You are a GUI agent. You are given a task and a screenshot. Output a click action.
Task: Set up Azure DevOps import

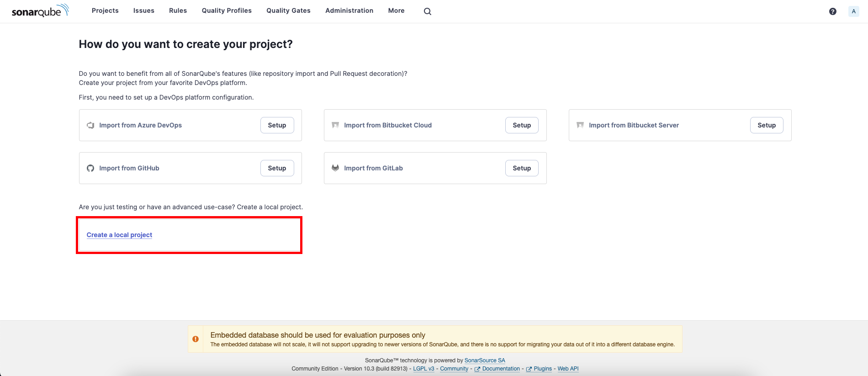[277, 125]
